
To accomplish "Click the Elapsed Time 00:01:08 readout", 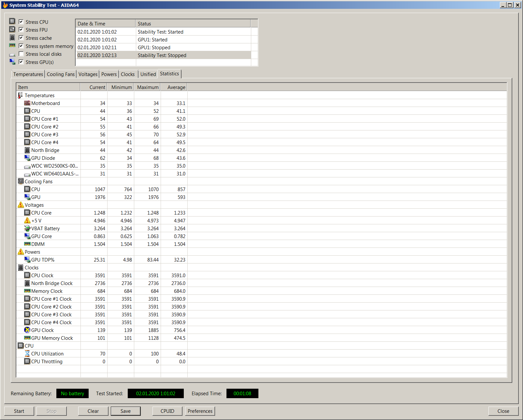I will (x=242, y=393).
